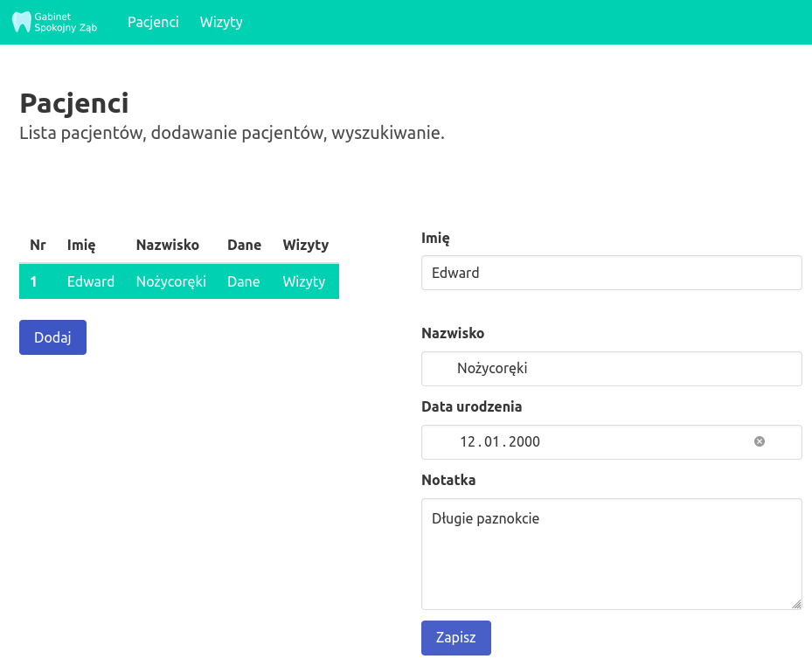Click the Gabinet Spokojny Ząb brand text

coord(66,23)
